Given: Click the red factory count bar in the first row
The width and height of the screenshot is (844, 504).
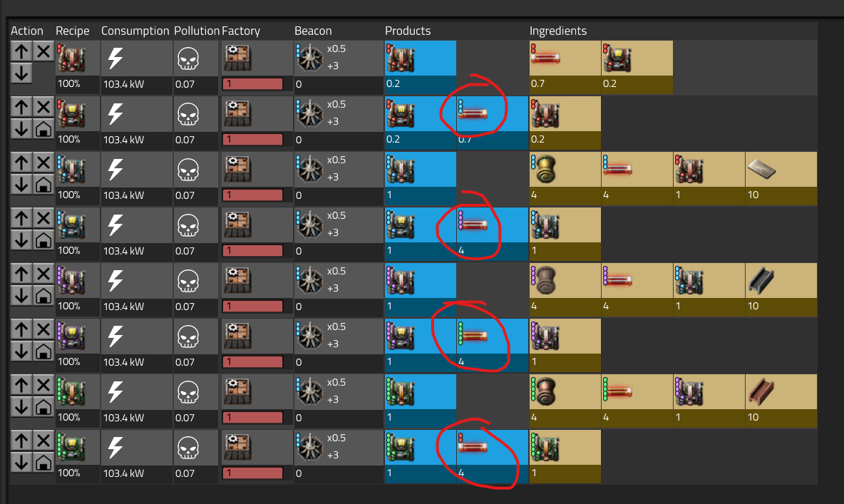Looking at the screenshot, I should [252, 84].
